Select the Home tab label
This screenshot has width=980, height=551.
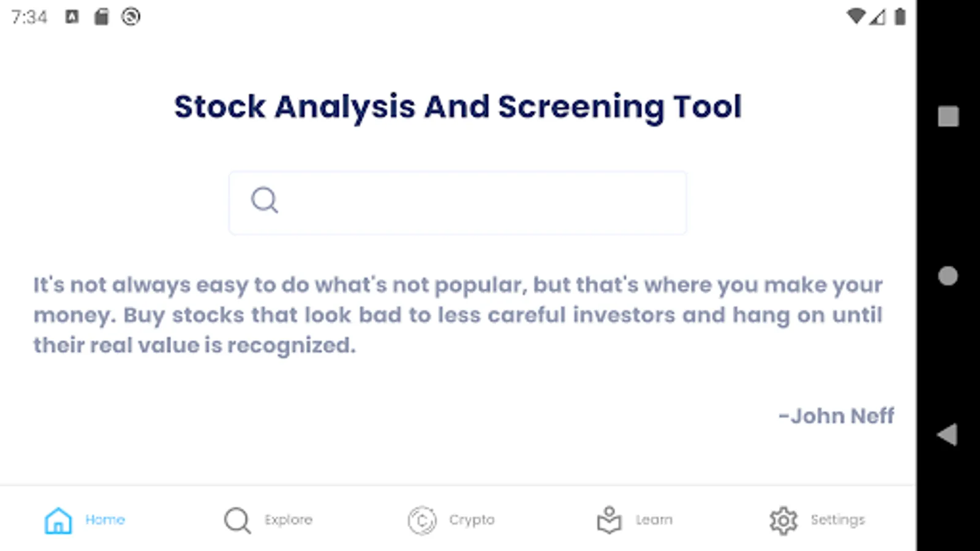pos(105,520)
